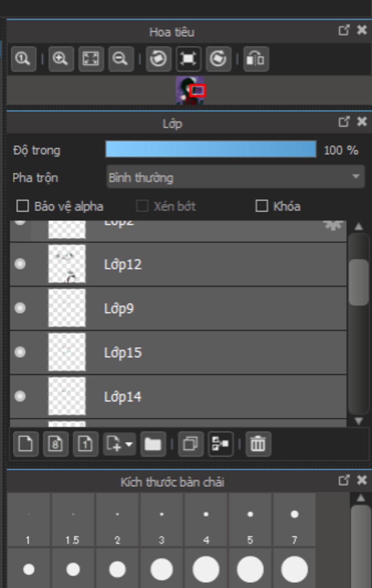Duplicate the selected layer
This screenshot has height=588, width=372.
point(190,444)
